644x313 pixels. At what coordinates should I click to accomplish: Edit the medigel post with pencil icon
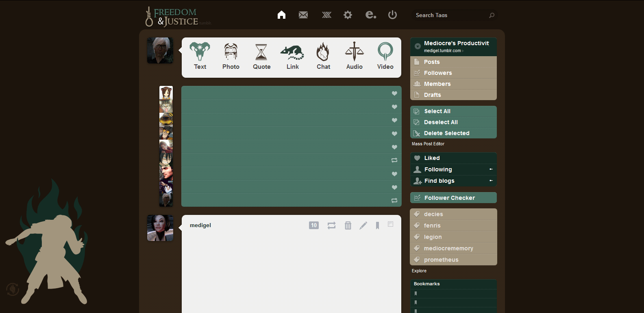pos(363,225)
